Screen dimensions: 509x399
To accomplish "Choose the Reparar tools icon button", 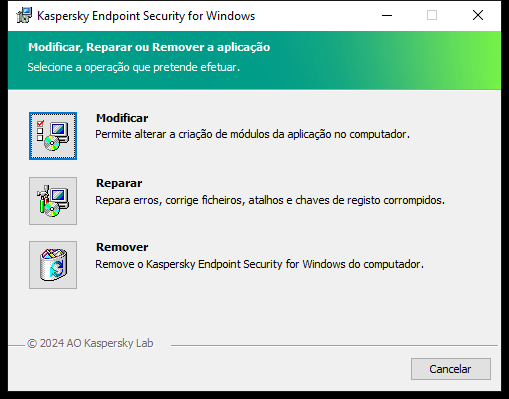I will (53, 201).
